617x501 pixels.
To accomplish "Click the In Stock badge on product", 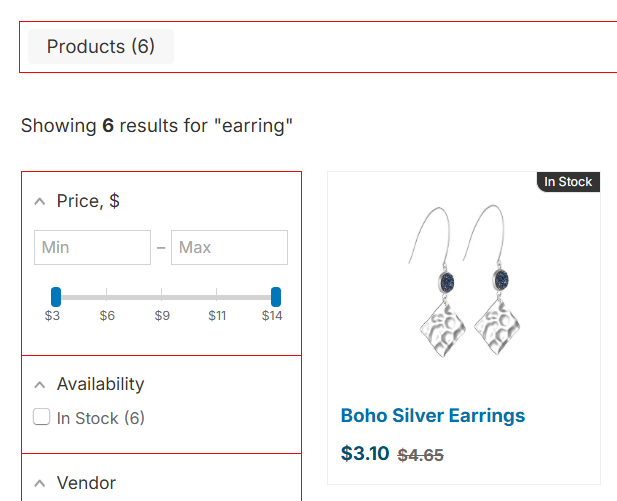I will [568, 182].
